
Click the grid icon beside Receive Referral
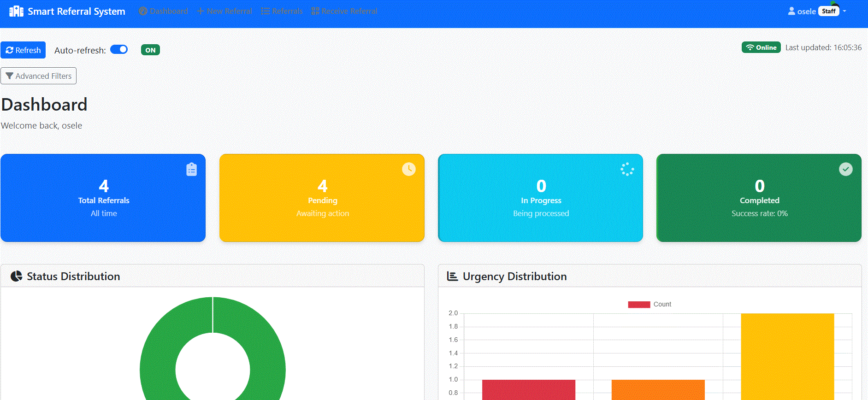pos(315,11)
